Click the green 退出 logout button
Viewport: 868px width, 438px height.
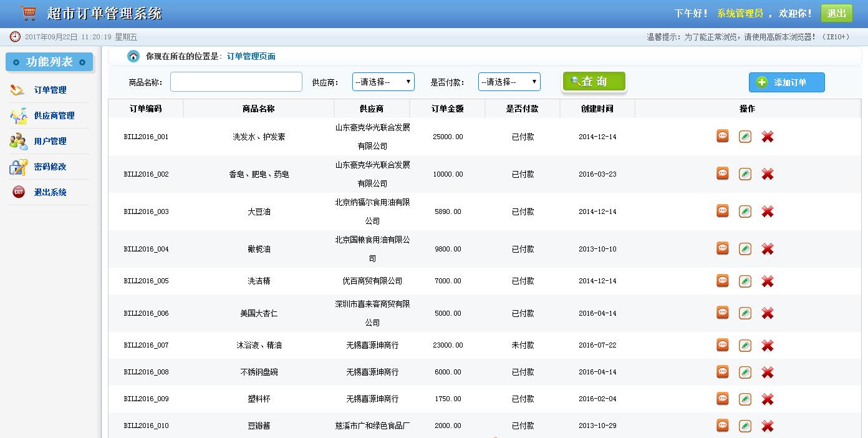point(837,13)
